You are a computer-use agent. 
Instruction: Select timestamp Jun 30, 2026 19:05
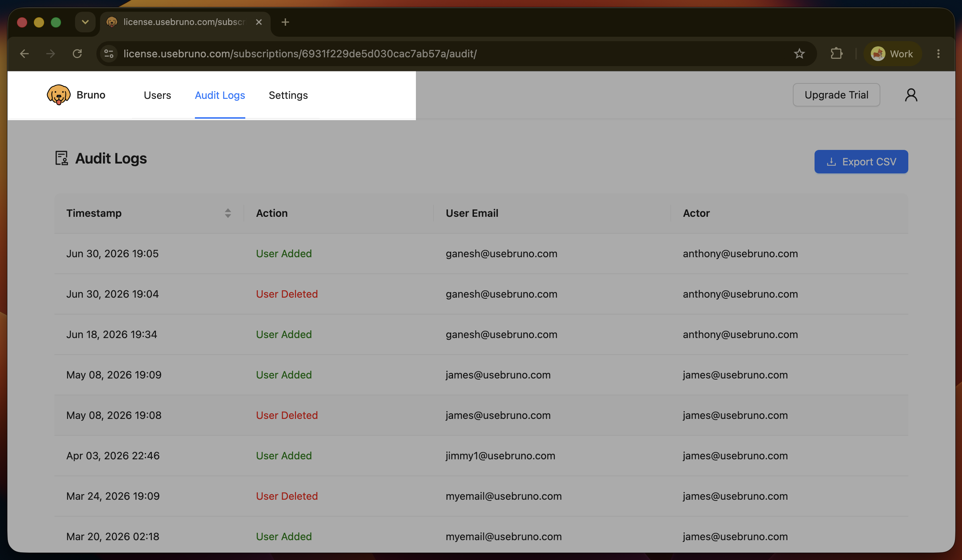(112, 254)
